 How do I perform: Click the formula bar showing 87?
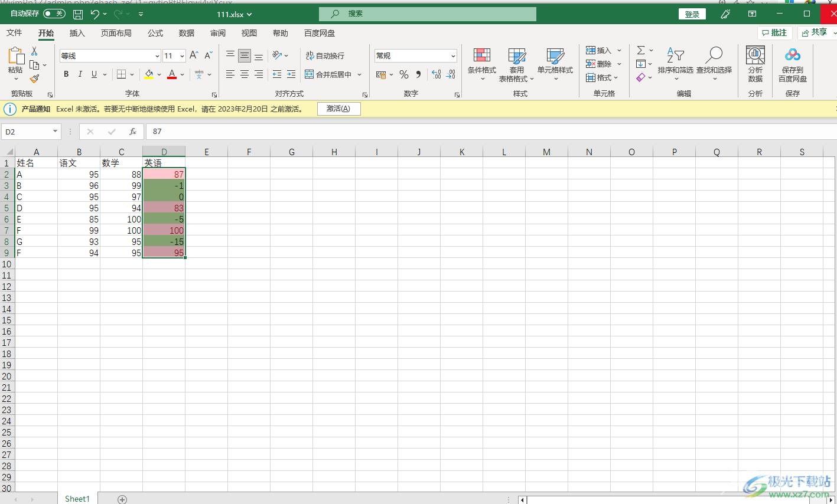pos(490,132)
